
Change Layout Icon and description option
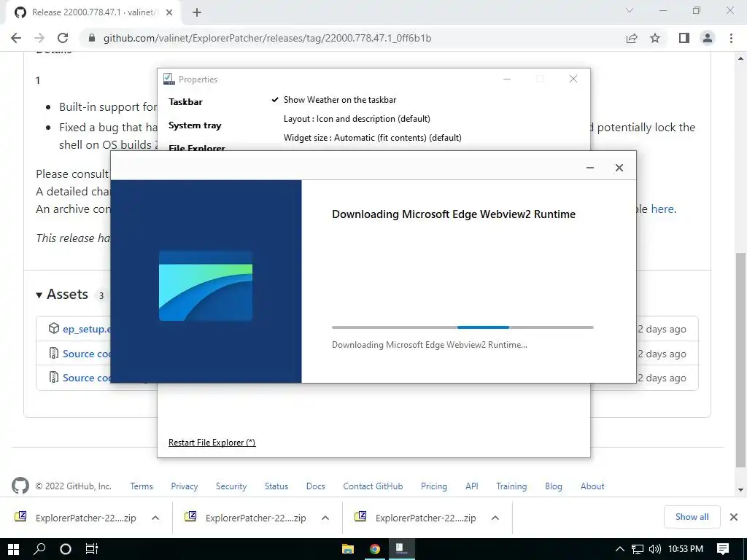pyautogui.click(x=357, y=119)
